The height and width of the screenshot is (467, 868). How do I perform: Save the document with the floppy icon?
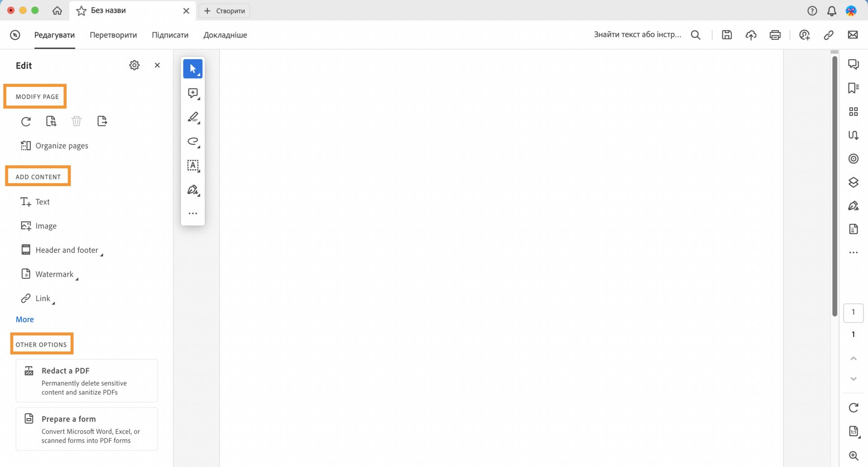tap(727, 35)
